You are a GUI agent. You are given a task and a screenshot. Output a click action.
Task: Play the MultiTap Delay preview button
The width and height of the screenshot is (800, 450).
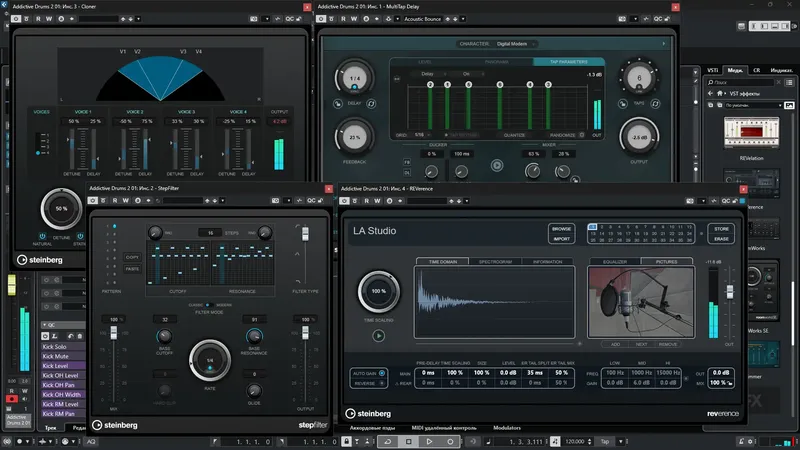coord(497,165)
